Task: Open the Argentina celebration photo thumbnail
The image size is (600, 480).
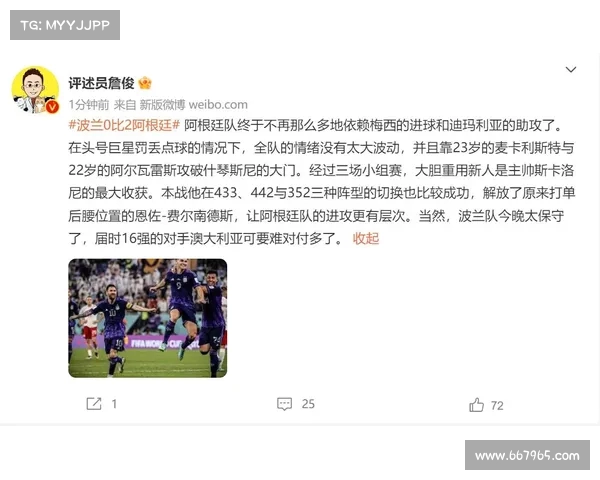Action: coord(148,318)
